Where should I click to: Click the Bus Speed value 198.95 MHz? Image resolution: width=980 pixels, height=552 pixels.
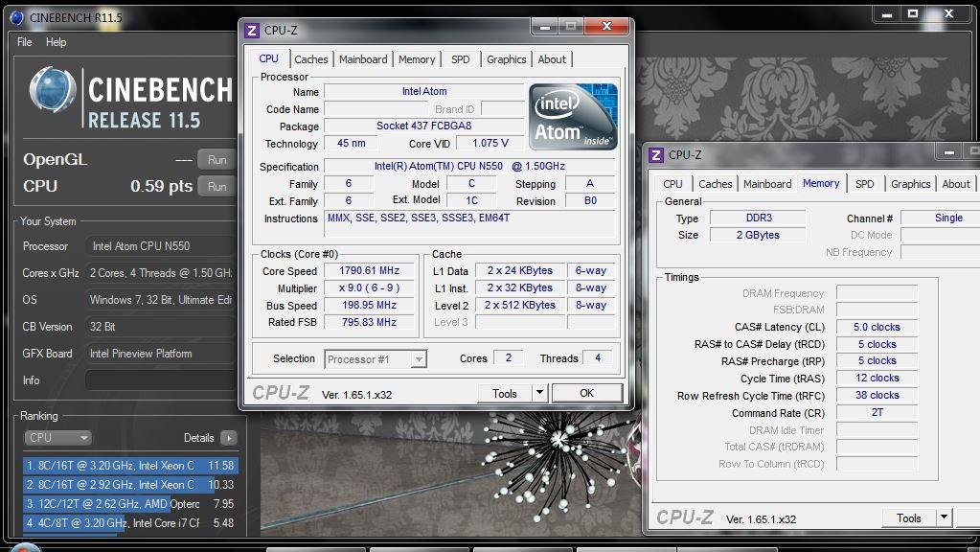point(370,305)
